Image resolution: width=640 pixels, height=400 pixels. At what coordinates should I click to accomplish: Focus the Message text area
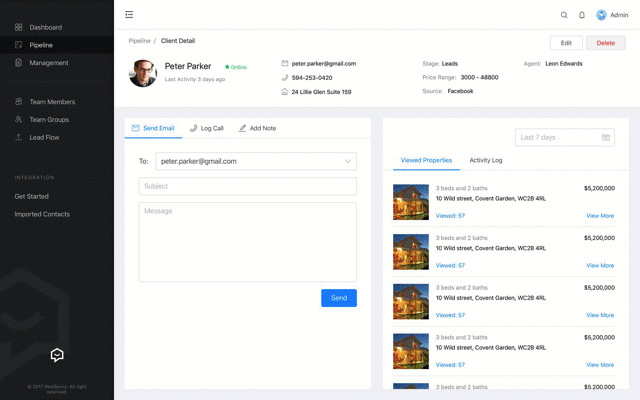pos(248,242)
